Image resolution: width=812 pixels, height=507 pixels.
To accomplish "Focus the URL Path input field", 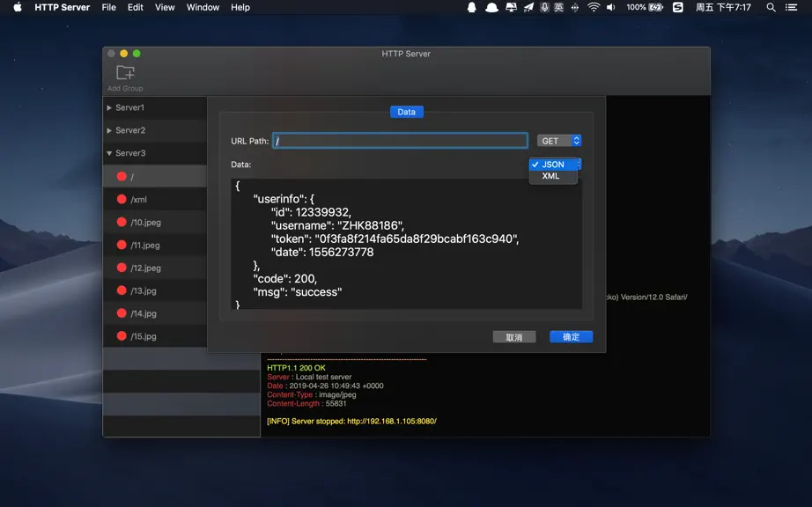I will point(401,141).
